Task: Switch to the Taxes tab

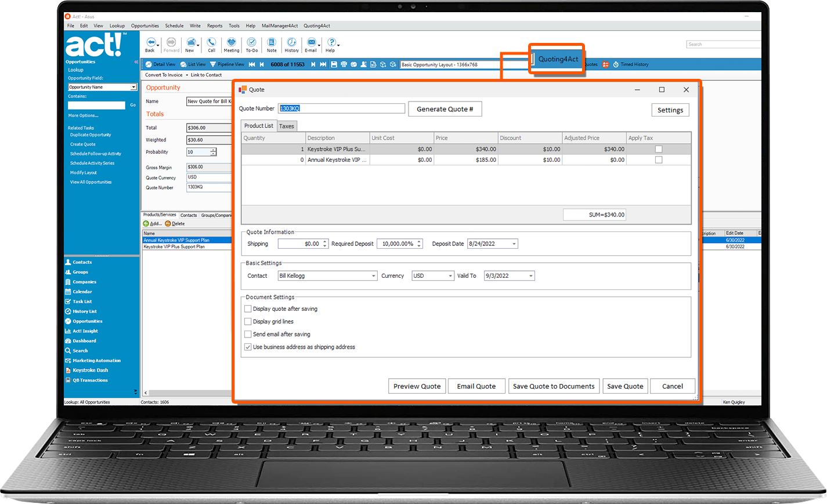Action: pos(287,126)
